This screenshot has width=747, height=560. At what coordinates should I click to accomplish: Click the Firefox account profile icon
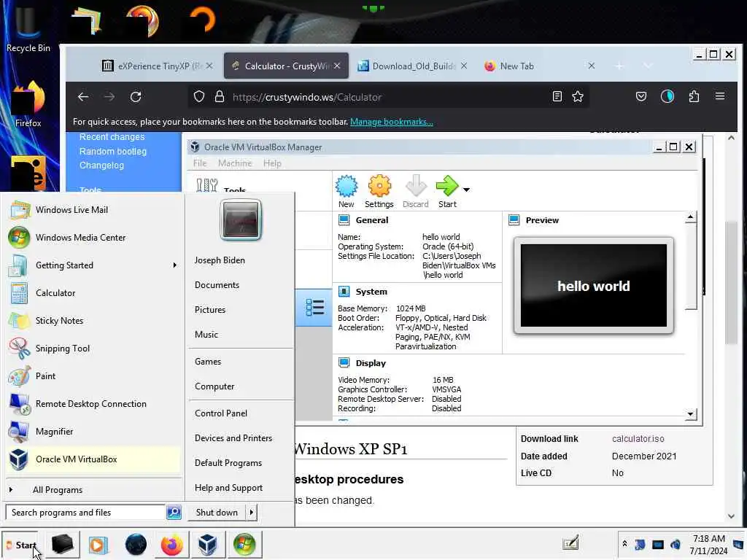pos(667,97)
